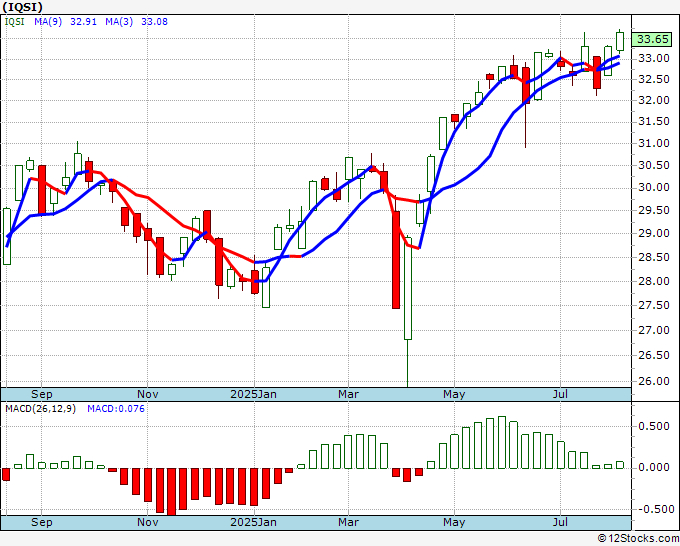This screenshot has width=680, height=546.
Task: Click the 30.00 price axis label
Action: coord(654,187)
